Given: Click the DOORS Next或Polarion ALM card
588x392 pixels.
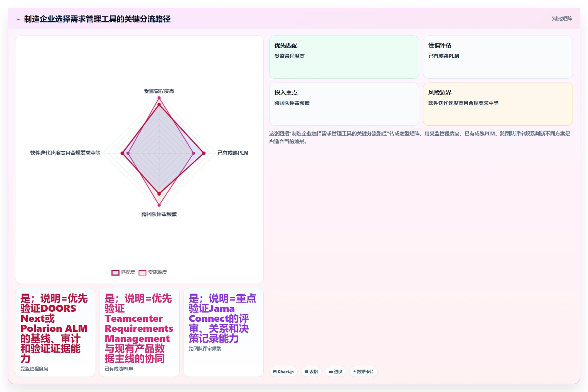Looking at the screenshot, I should tap(55, 332).
